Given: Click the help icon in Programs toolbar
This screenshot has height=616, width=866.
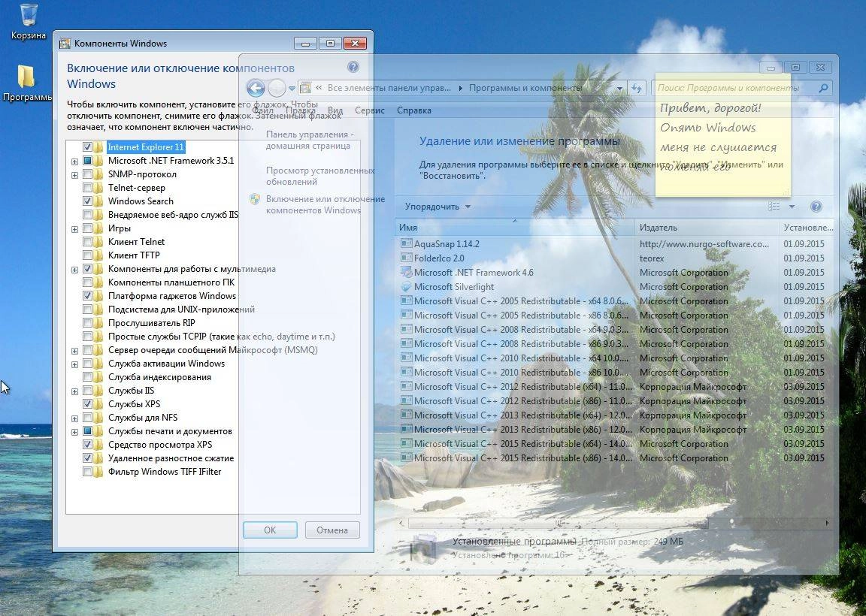Looking at the screenshot, I should 816,207.
